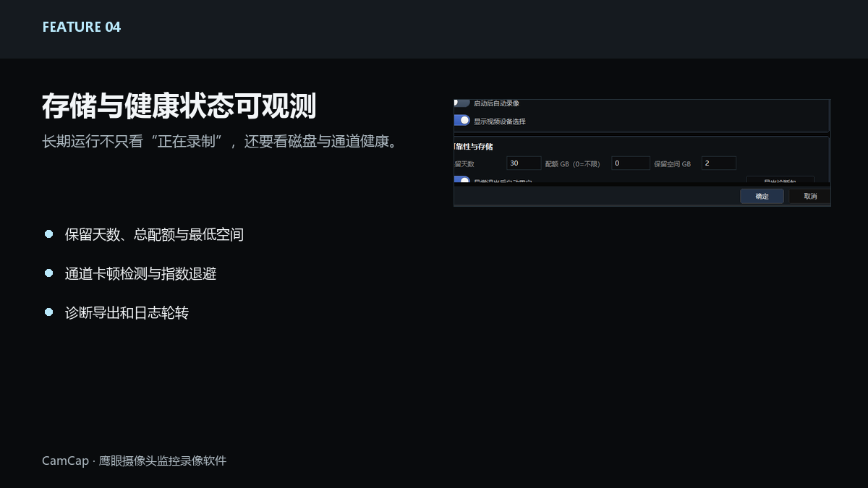
Task: Click the 显示视频设备选择 label
Action: coord(499,121)
